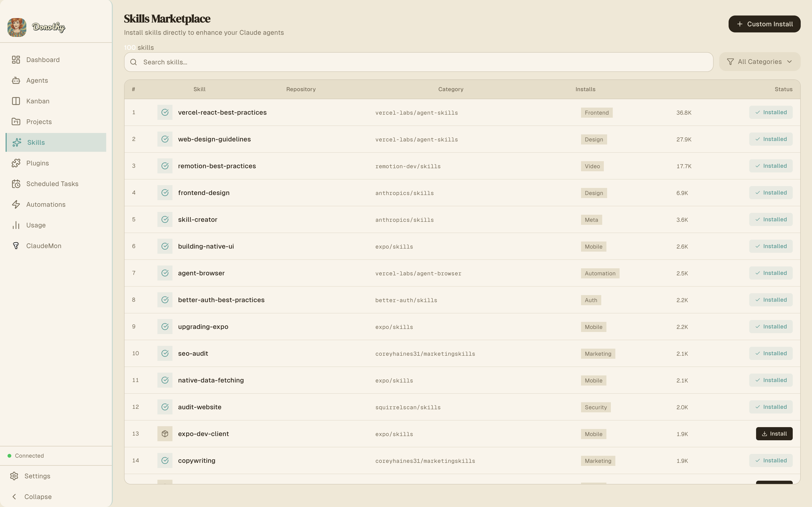Image resolution: width=812 pixels, height=507 pixels.
Task: Open the Projects menu item
Action: click(39, 122)
